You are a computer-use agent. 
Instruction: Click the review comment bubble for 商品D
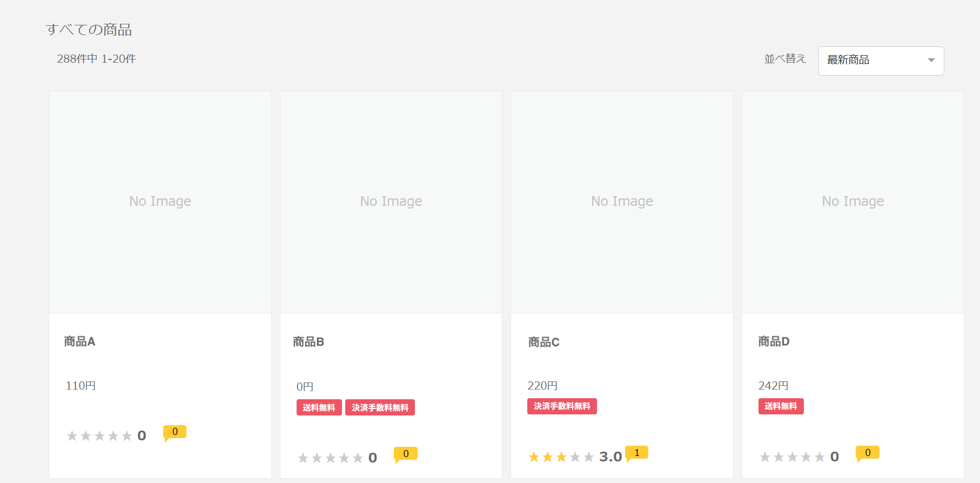pos(868,453)
